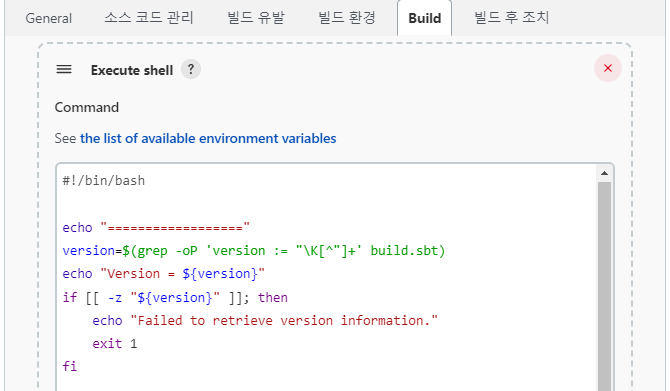The width and height of the screenshot is (670, 391).
Task: Click the "Failed to retrieve version information." text
Action: pos(284,320)
